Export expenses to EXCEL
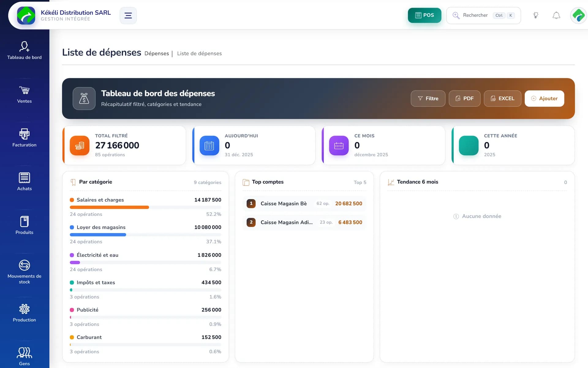The image size is (588, 368). click(x=502, y=98)
